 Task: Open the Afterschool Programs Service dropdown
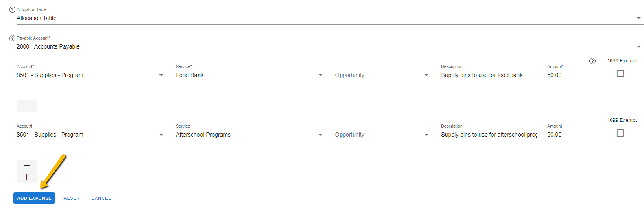tap(251, 135)
